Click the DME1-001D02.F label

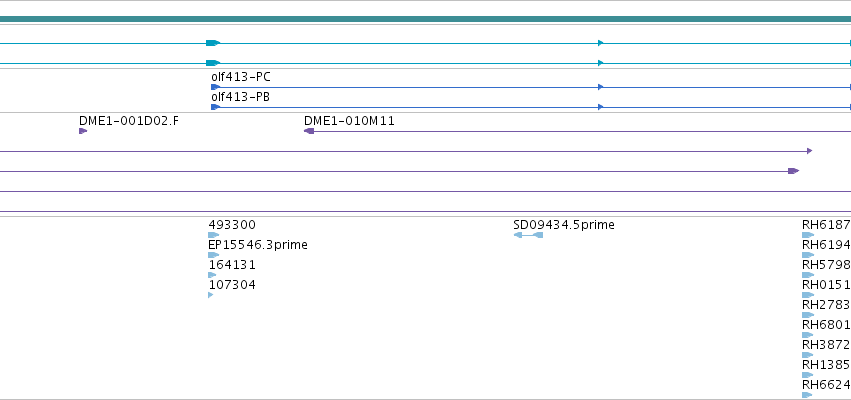tap(129, 121)
